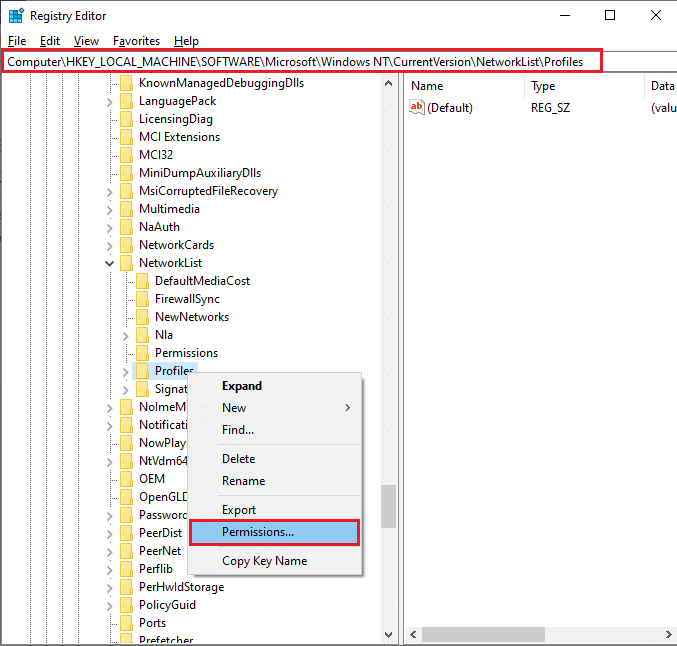
Task: Click the PeerDist folder icon
Action: (x=127, y=533)
